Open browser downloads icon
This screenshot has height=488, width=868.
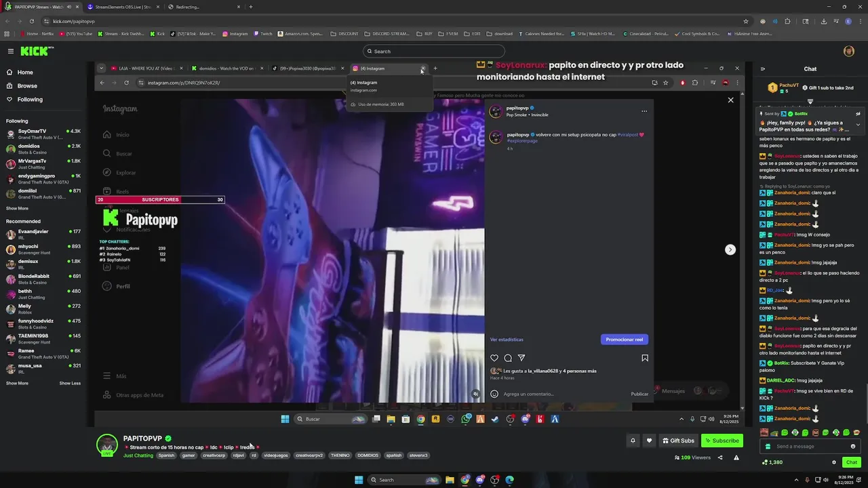coord(823,21)
